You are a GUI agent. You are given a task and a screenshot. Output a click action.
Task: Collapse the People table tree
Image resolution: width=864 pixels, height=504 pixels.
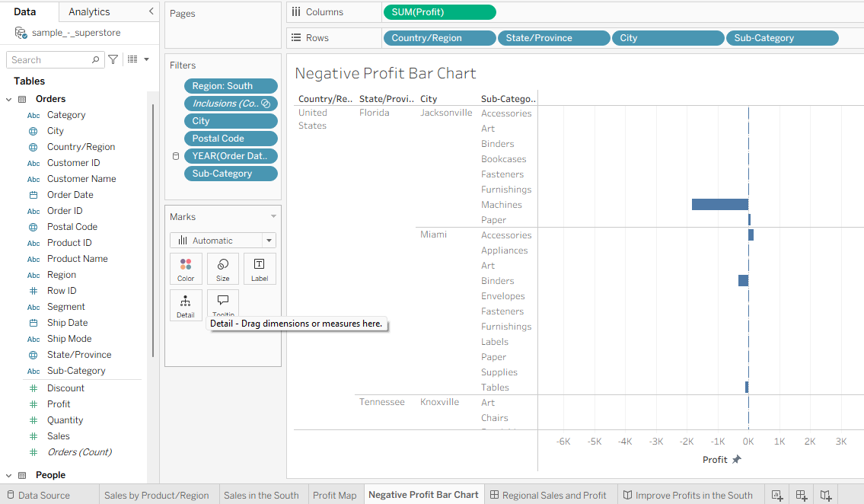[x=9, y=475]
